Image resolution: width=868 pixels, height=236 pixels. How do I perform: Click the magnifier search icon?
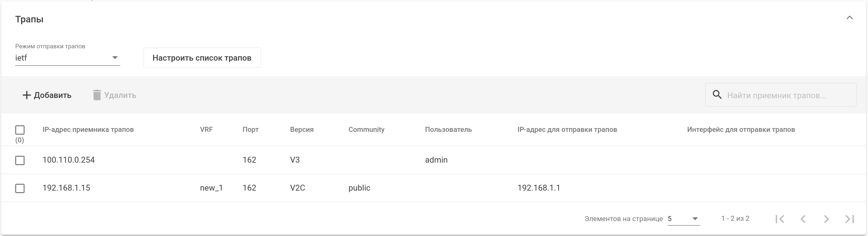click(x=717, y=95)
